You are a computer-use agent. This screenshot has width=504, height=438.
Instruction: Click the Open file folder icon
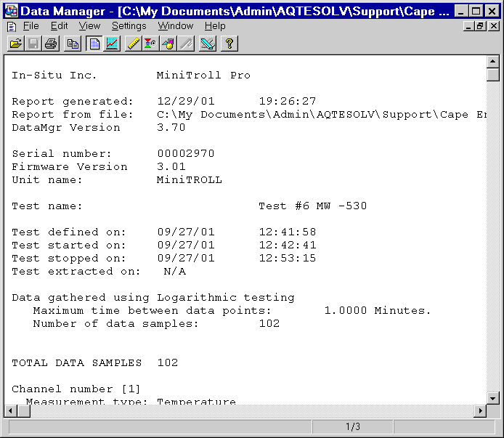tap(16, 44)
